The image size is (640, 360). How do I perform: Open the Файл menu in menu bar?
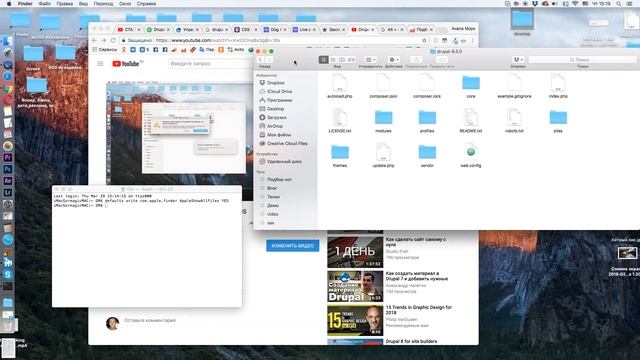pyautogui.click(x=44, y=4)
